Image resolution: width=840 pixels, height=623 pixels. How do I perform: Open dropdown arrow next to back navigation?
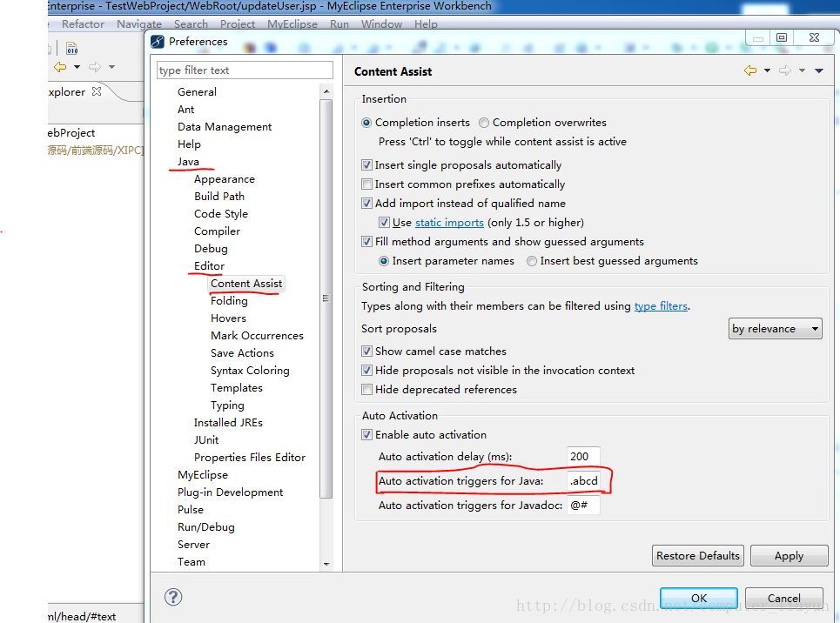click(767, 71)
